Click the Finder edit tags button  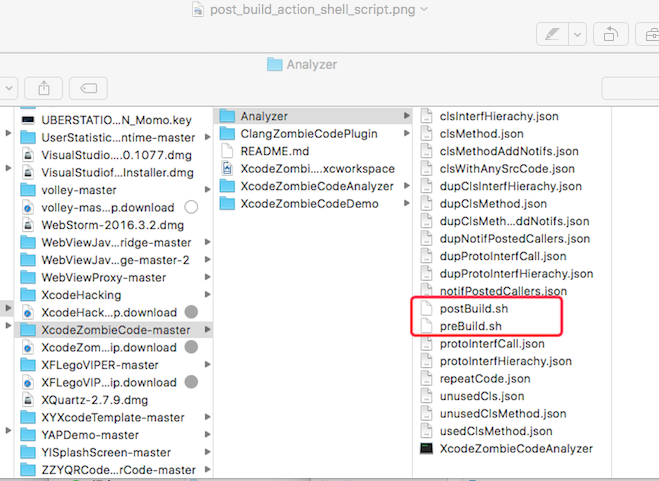click(88, 88)
